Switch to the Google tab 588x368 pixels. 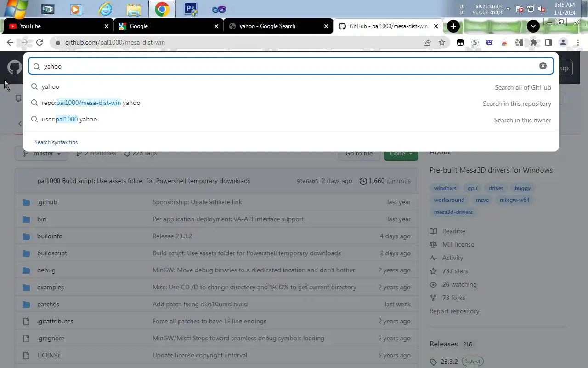[168, 26]
